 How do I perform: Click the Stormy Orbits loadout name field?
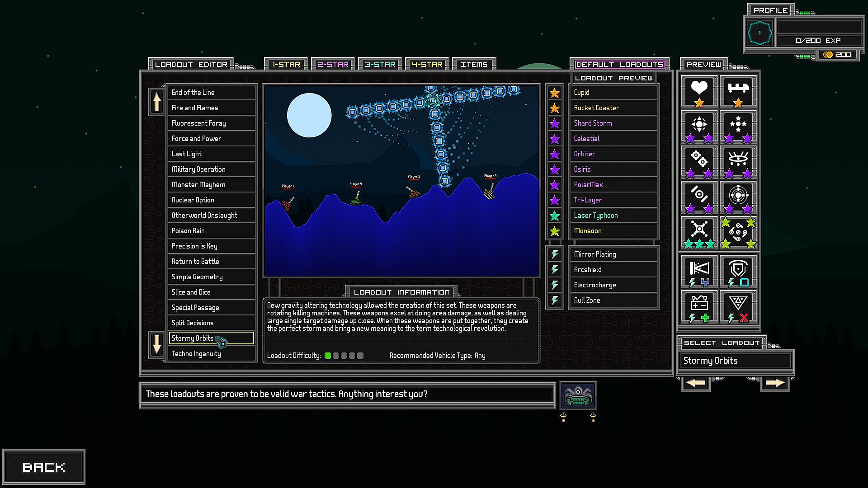tap(735, 361)
